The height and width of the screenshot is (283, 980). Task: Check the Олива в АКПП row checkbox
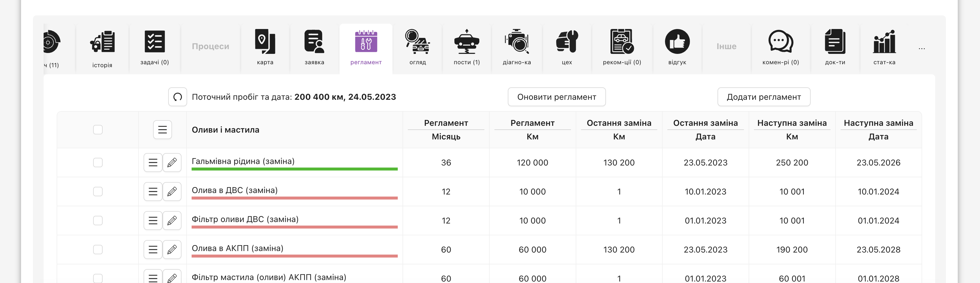[x=98, y=250]
